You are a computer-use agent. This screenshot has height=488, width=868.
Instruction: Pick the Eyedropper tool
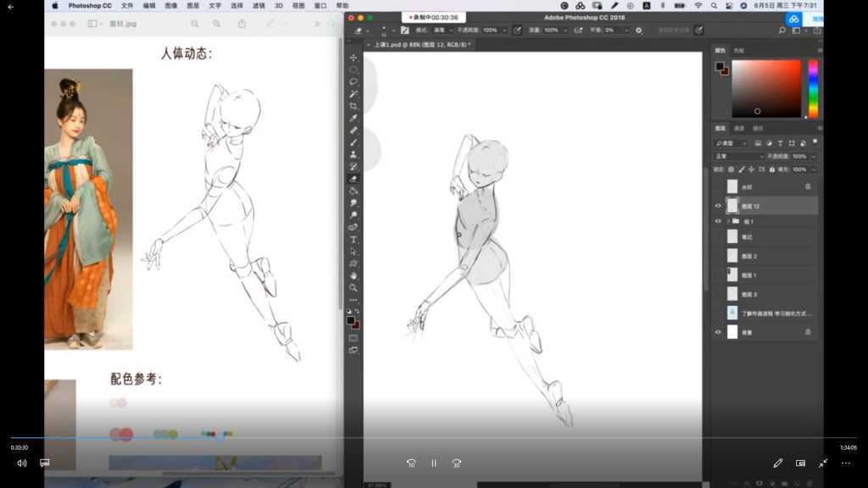click(353, 118)
